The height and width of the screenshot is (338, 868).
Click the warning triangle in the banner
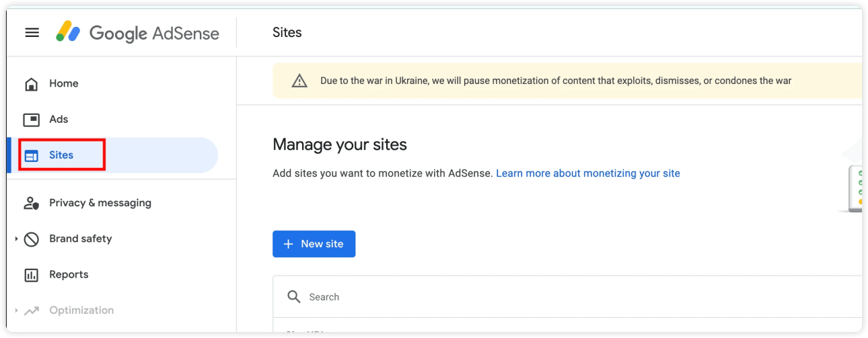tap(299, 81)
